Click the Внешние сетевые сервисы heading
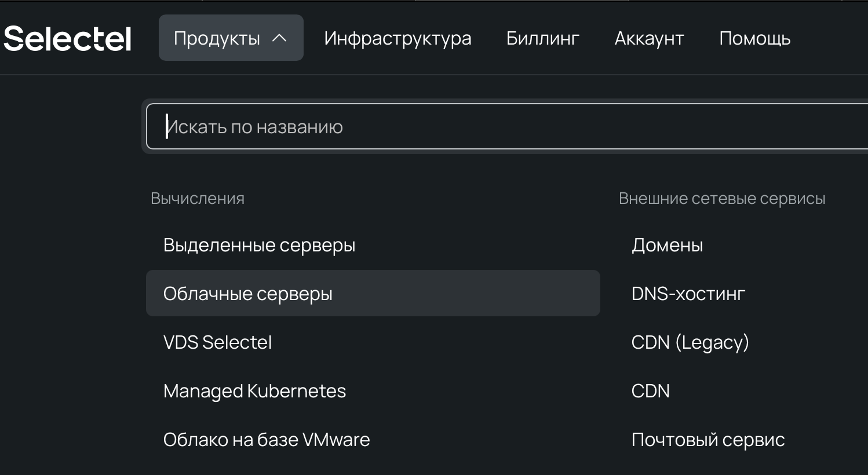 pyautogui.click(x=722, y=198)
